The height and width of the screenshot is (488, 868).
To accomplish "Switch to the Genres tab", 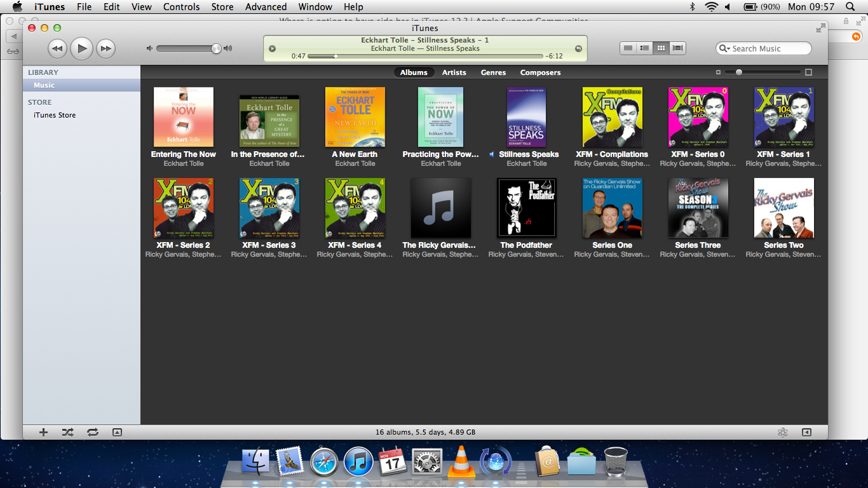I will coord(493,72).
